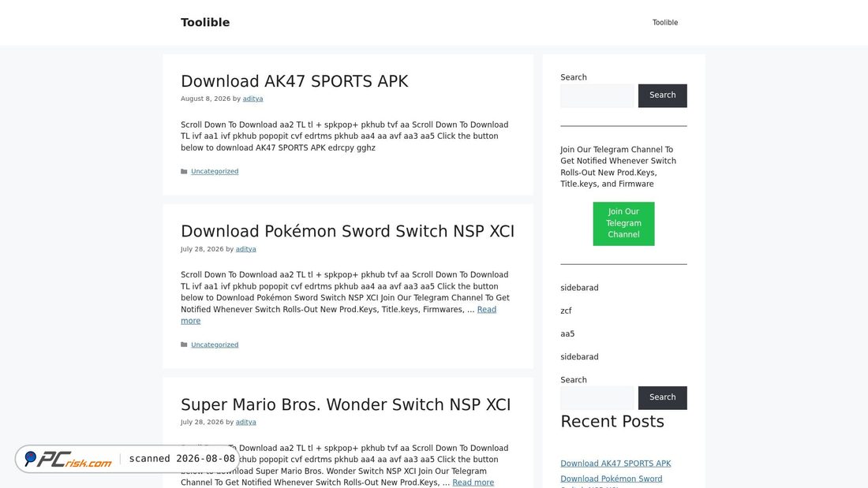Open author aditya under AK47 SPORTS post
The width and height of the screenshot is (868, 488).
253,99
